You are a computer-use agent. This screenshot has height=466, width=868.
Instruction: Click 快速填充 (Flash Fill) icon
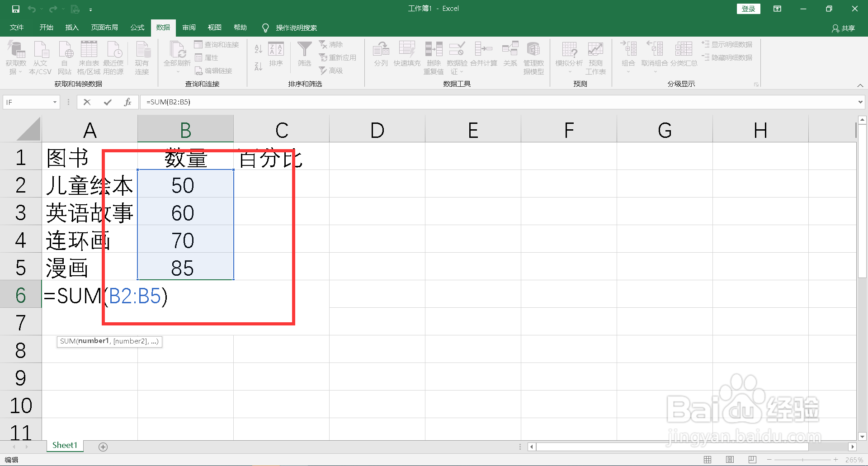(407, 49)
